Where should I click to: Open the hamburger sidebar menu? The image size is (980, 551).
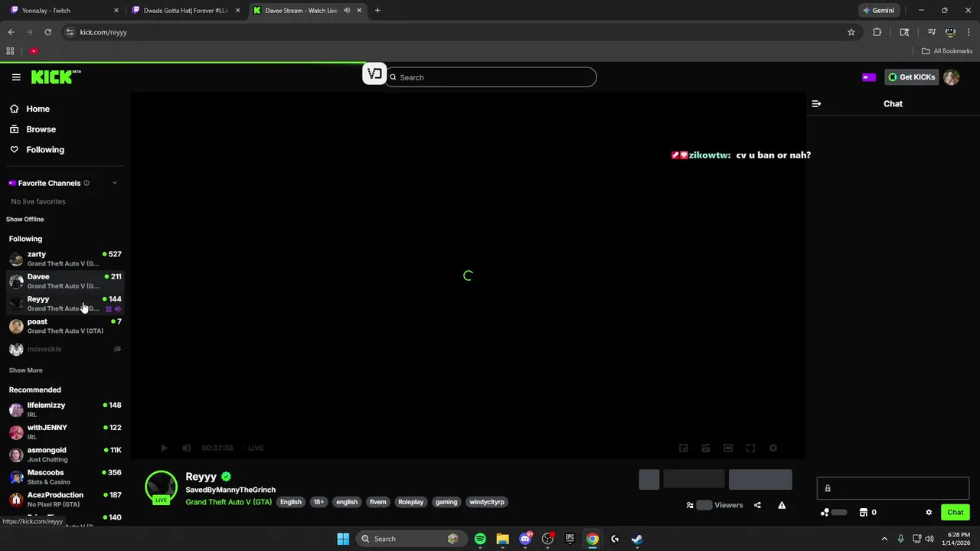pos(16,77)
